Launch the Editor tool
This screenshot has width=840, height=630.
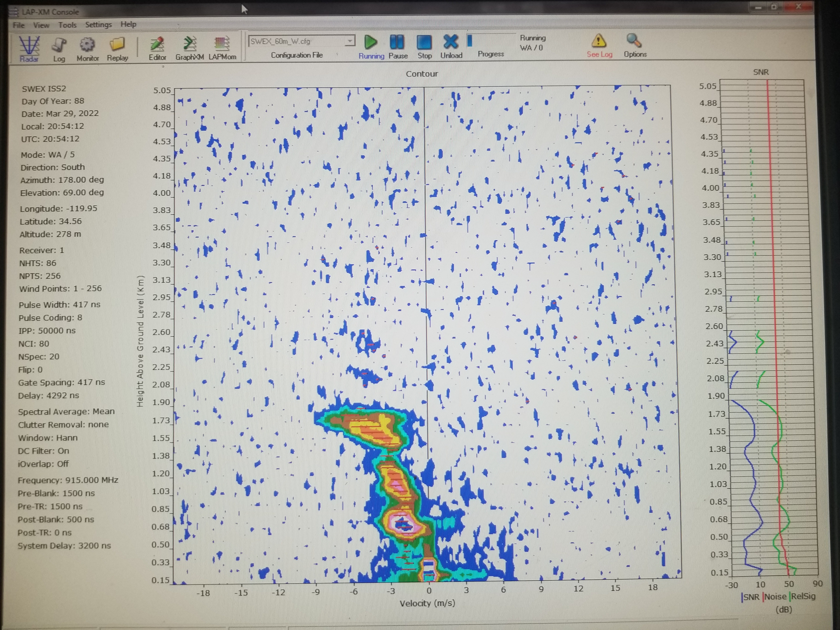click(x=157, y=45)
